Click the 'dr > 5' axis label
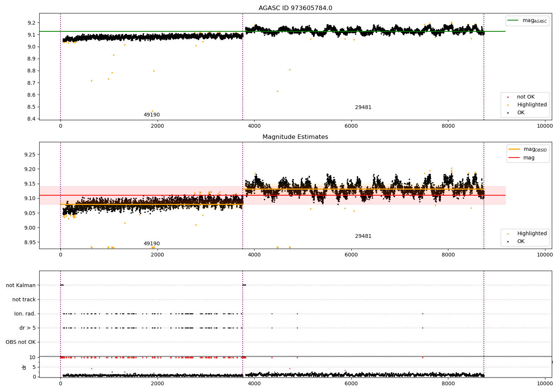Screen dimensions: 560x392 [28, 328]
